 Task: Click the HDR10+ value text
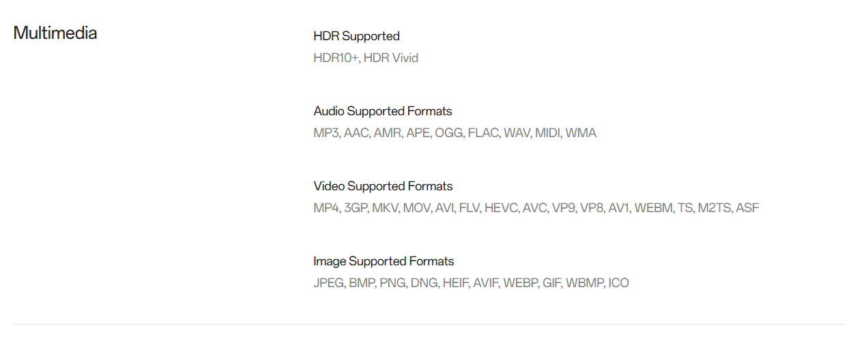click(335, 58)
